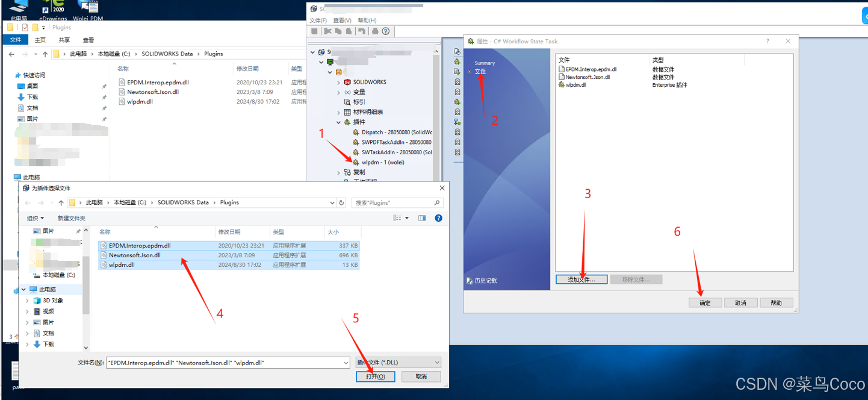This screenshot has height=400, width=868.
Task: Click 确定 in properties dialog
Action: [x=705, y=303]
